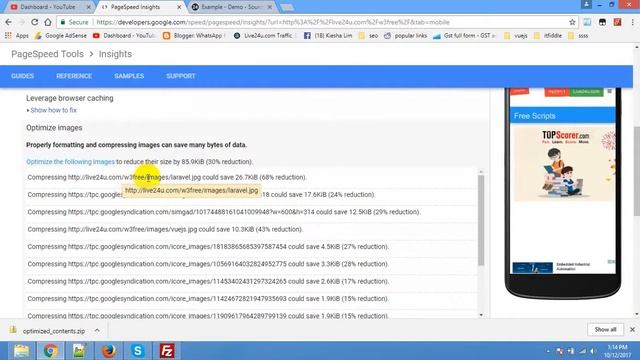Click the browser back arrow

tap(9, 22)
